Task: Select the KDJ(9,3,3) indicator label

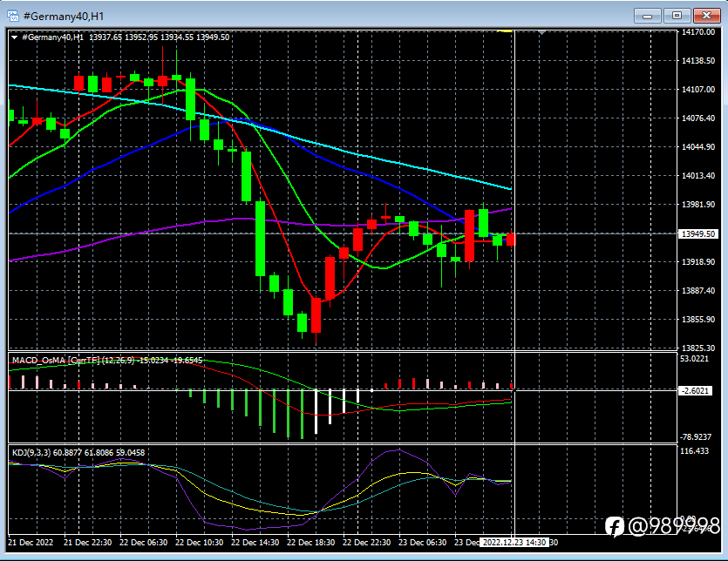Action: (x=78, y=452)
